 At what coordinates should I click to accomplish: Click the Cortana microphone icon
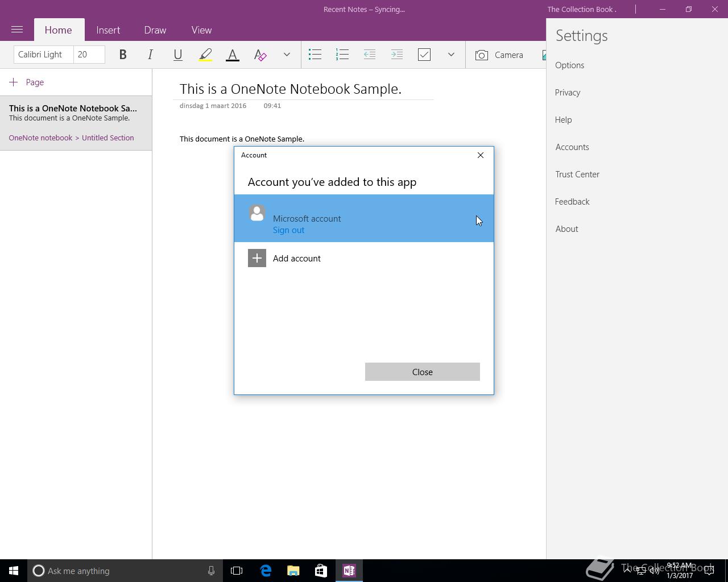coord(211,571)
